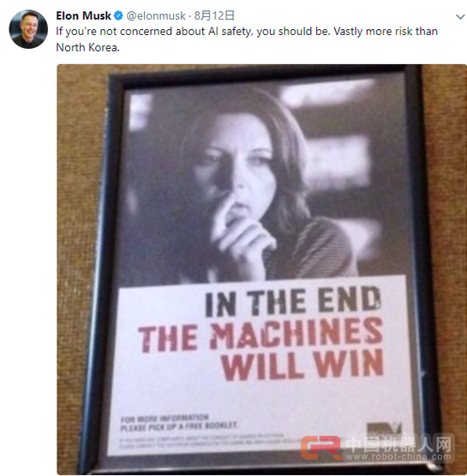
Task: Open the @elonmusk handle link
Action: [156, 15]
